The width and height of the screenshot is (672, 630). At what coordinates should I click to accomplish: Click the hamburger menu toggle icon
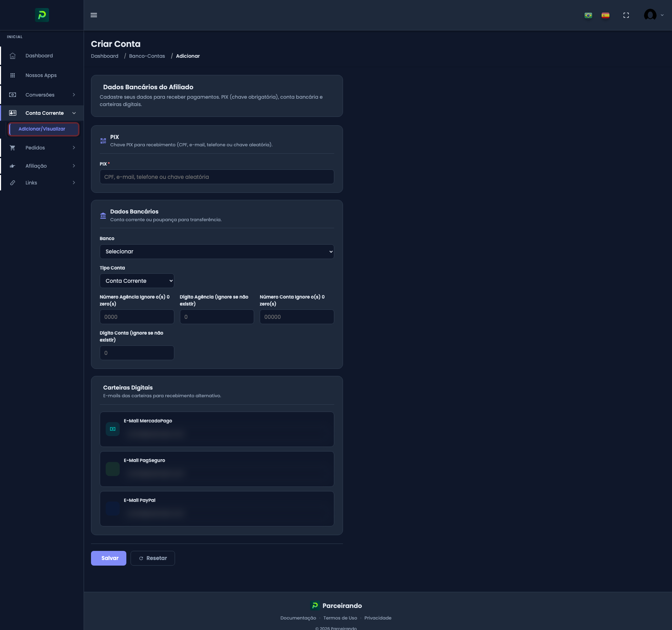coord(94,15)
